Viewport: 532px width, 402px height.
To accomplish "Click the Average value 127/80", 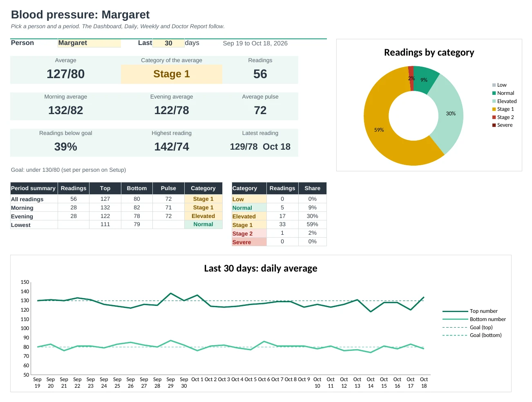I will click(66, 74).
